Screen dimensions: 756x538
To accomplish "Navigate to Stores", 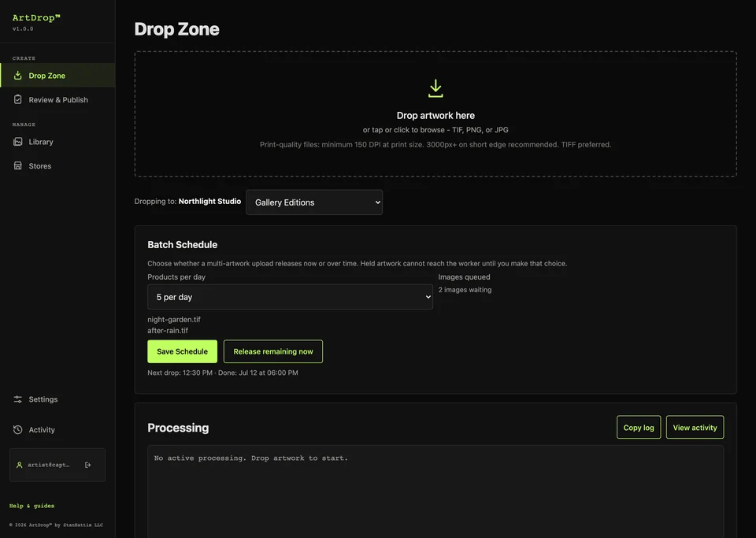I will (x=57, y=166).
